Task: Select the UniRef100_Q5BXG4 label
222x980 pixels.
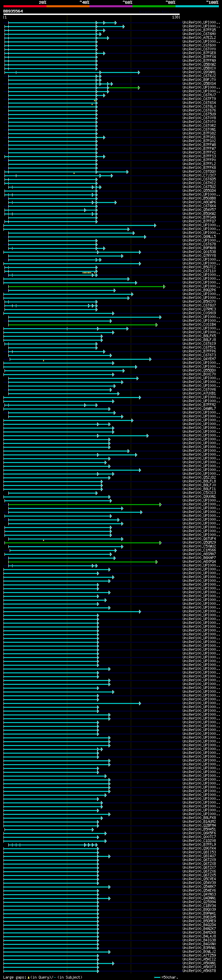Action: coord(199,84)
